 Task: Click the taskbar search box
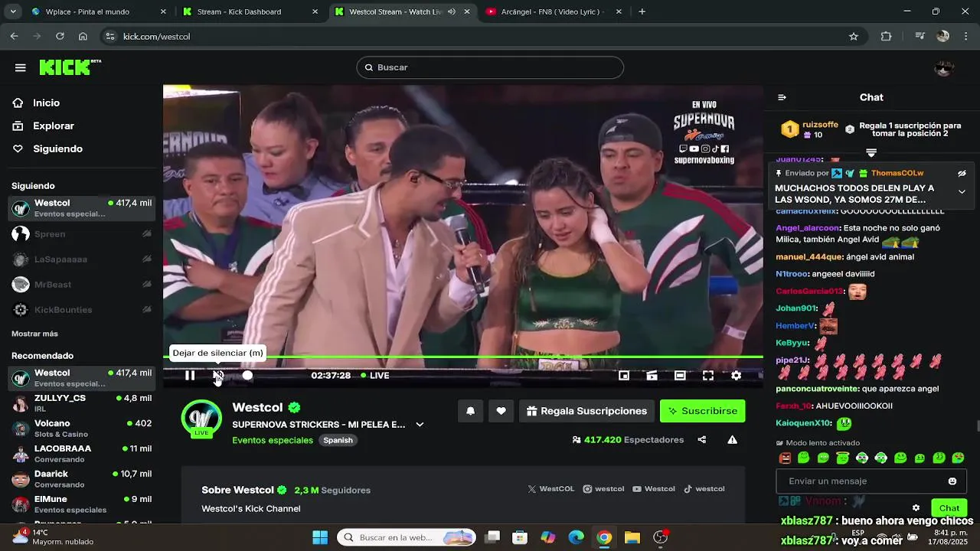click(407, 537)
